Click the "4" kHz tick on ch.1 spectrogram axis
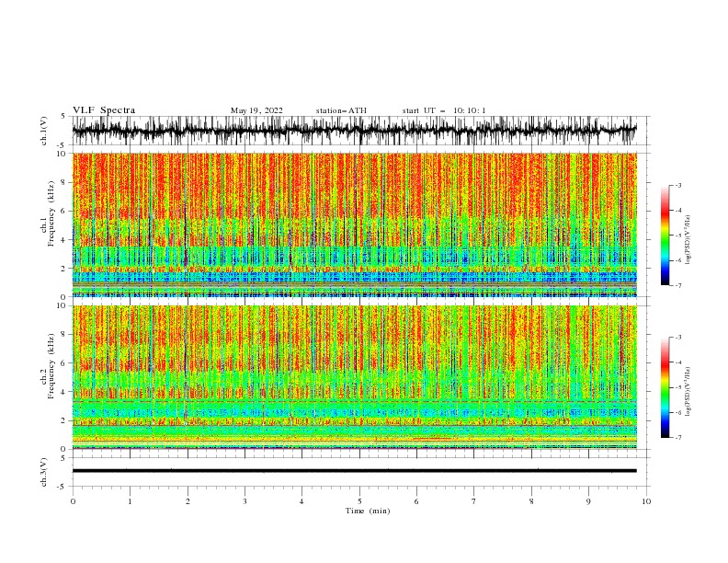This screenshot has width=728, height=563. click(x=64, y=240)
